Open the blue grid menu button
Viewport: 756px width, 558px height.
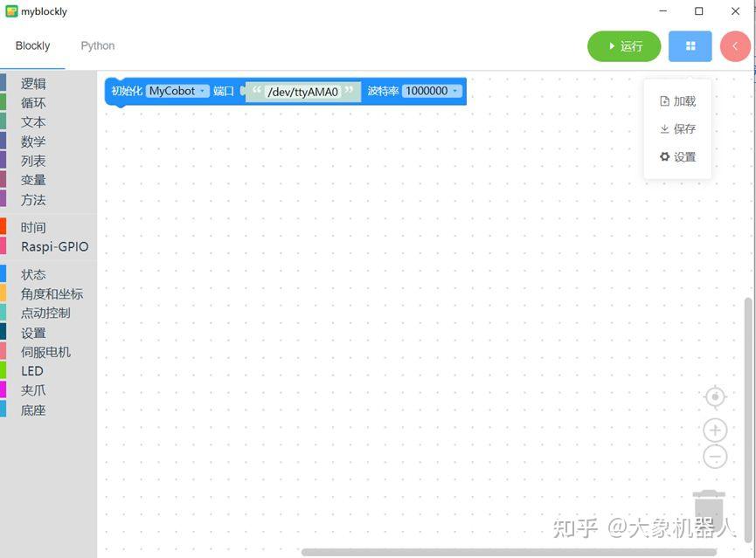(690, 45)
